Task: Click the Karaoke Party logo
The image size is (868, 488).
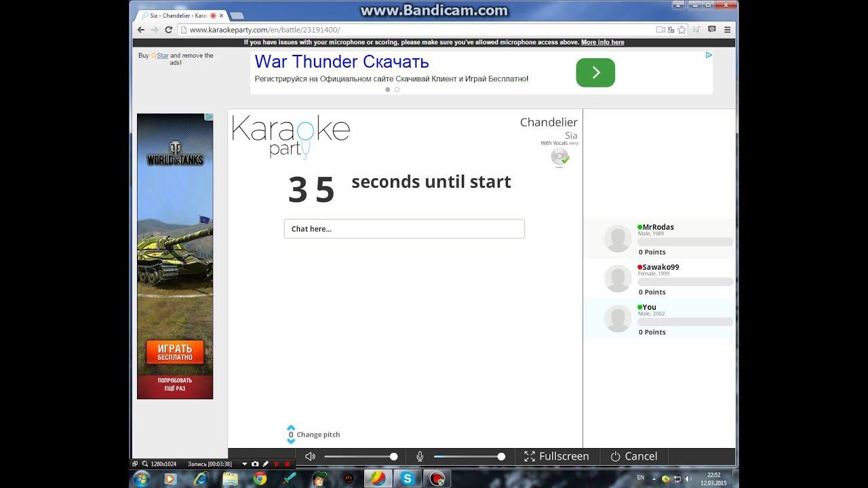Action: 291,137
